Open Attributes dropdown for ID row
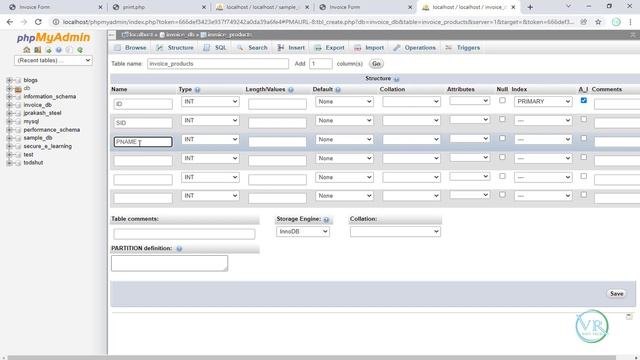 469,101
